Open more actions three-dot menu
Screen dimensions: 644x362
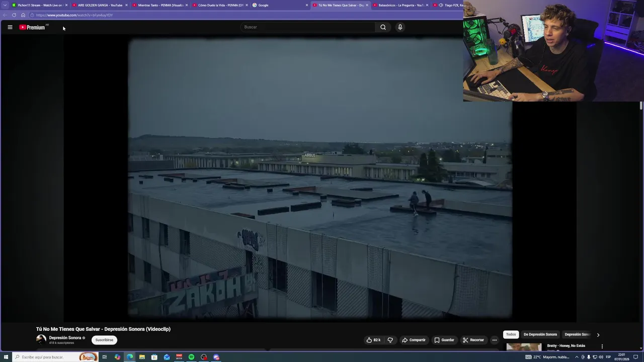coord(495,340)
